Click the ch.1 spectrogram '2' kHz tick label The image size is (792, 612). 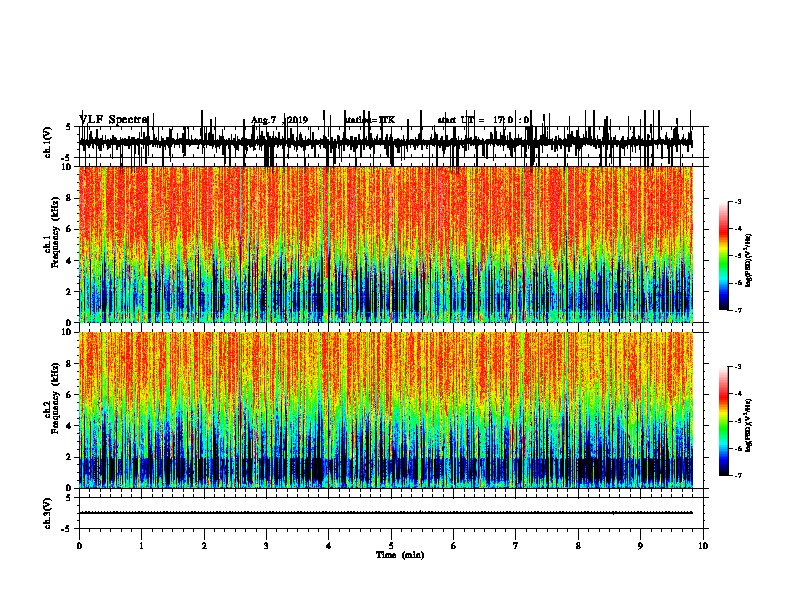click(x=70, y=292)
